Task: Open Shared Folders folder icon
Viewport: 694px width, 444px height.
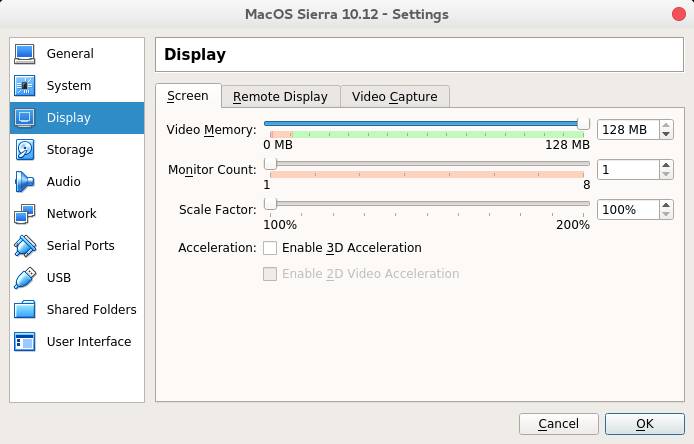Action: [x=26, y=310]
